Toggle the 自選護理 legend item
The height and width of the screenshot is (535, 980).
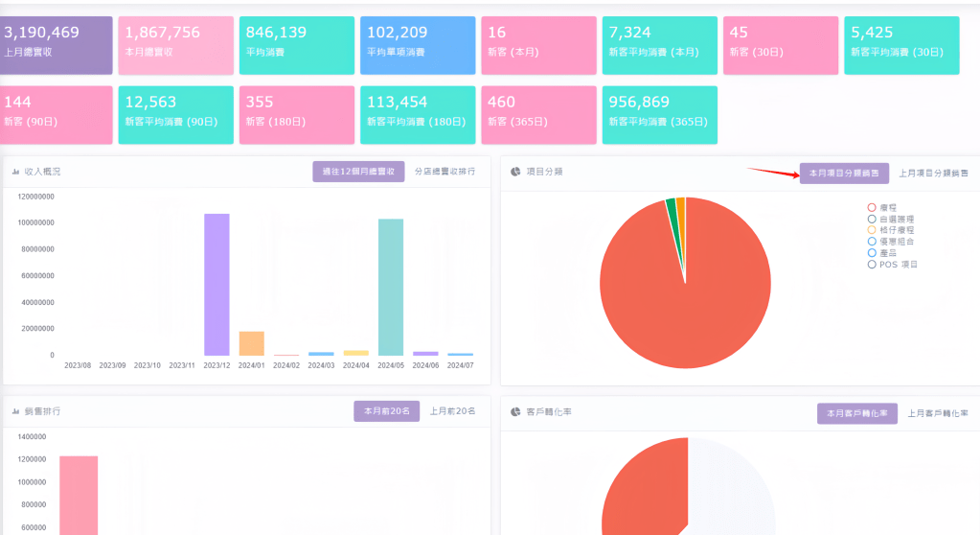tap(891, 219)
